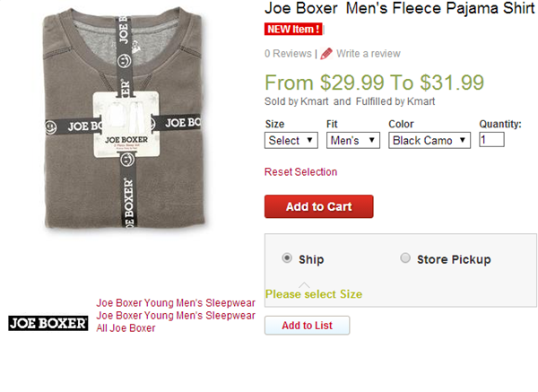This screenshot has height=392, width=538.
Task: Open the 0 Reviews link
Action: coord(288,54)
